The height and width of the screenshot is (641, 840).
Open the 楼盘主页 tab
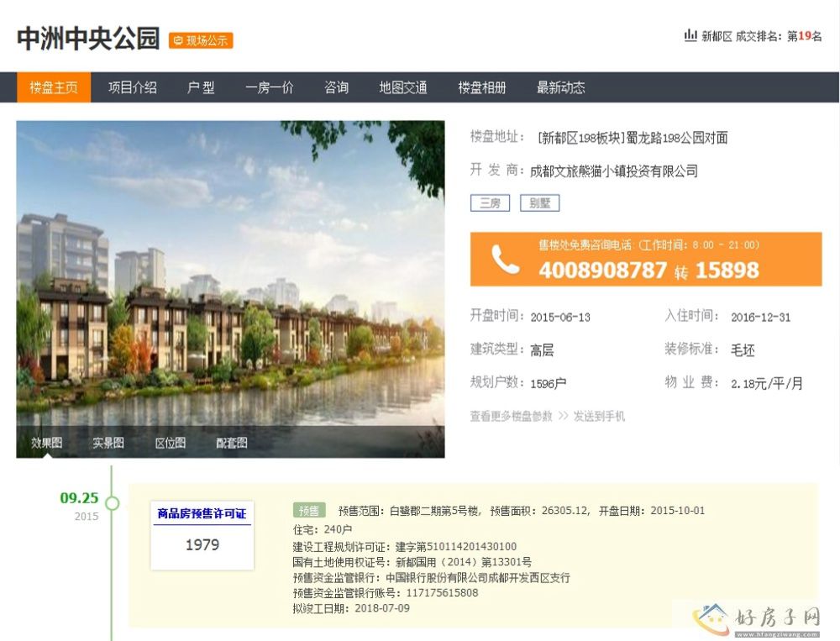pos(54,87)
